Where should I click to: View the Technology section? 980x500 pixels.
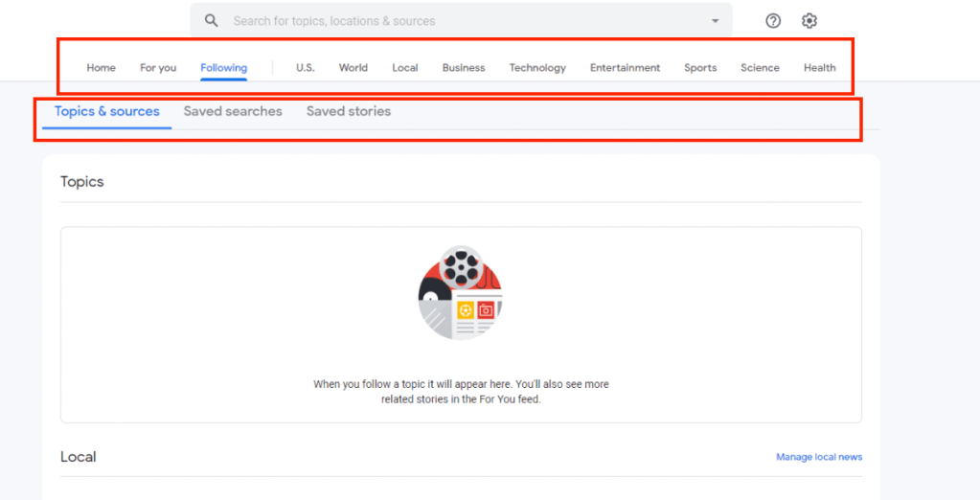click(537, 68)
